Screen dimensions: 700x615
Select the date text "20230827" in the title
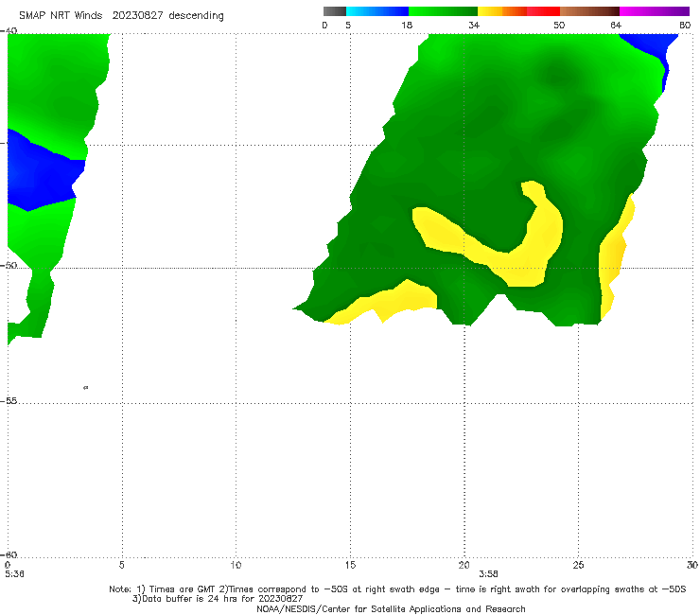point(137,15)
